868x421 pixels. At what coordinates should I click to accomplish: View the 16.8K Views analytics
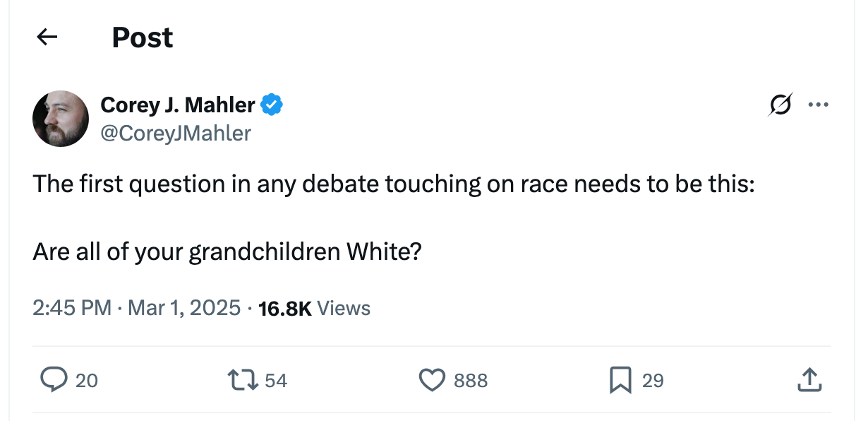(315, 308)
